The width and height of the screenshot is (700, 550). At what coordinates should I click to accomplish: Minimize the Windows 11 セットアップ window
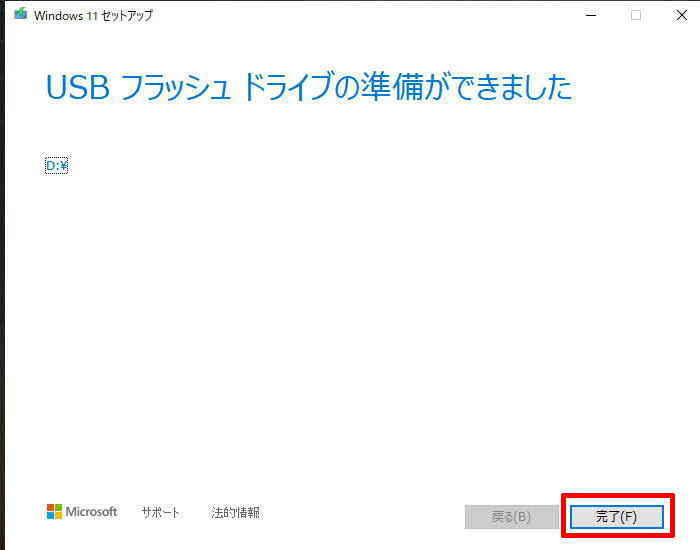click(591, 15)
